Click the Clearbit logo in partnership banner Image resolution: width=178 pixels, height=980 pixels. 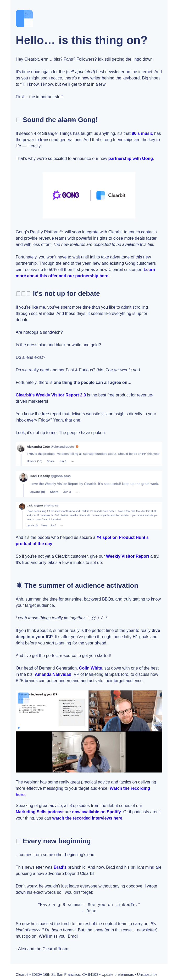point(111,195)
